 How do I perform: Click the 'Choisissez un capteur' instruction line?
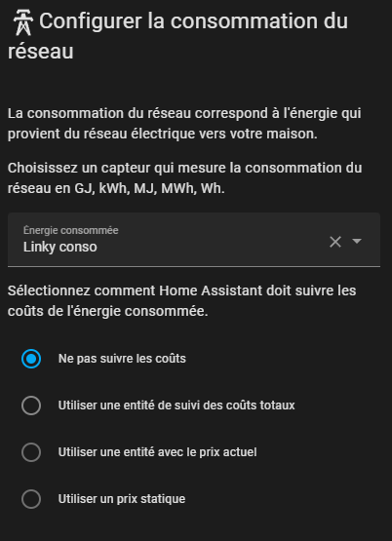[185, 168]
